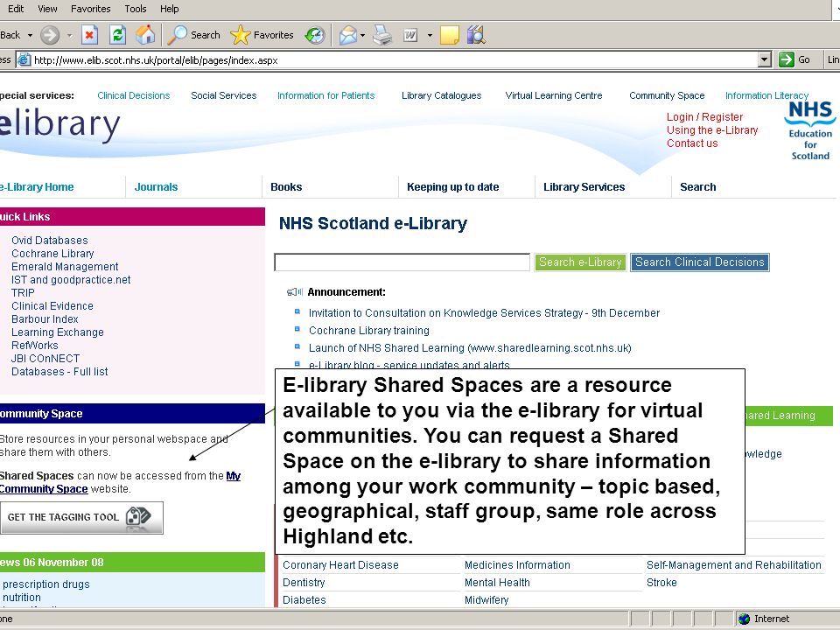Click the Search e-Library button
The image size is (840, 630).
pyautogui.click(x=580, y=262)
